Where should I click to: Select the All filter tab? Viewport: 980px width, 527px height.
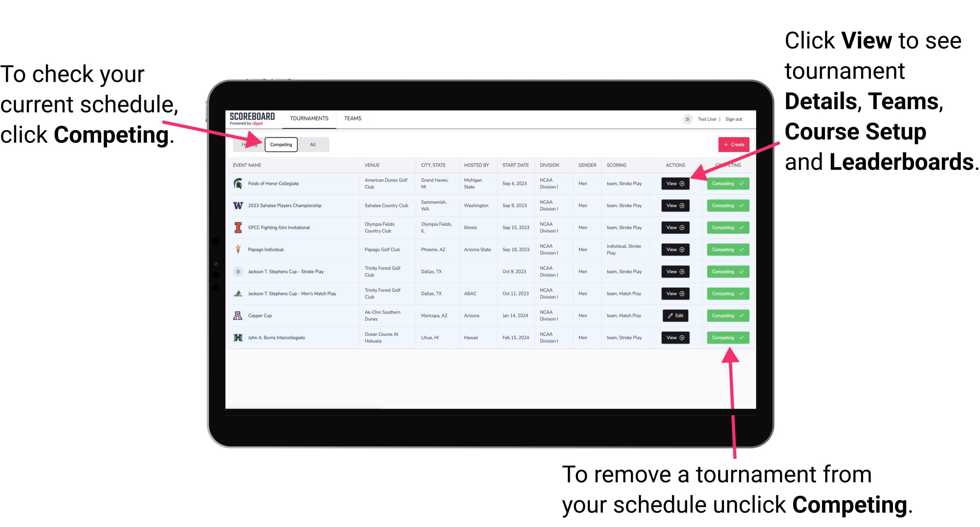(311, 144)
